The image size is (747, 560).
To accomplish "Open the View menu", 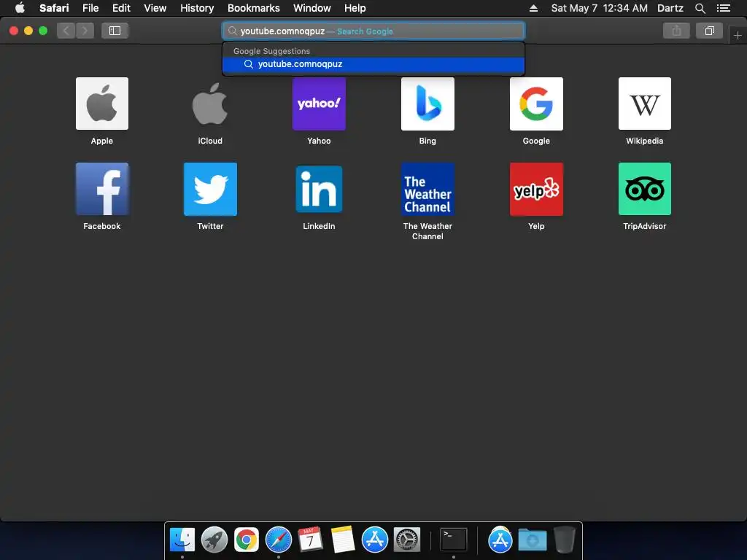I will (x=155, y=8).
